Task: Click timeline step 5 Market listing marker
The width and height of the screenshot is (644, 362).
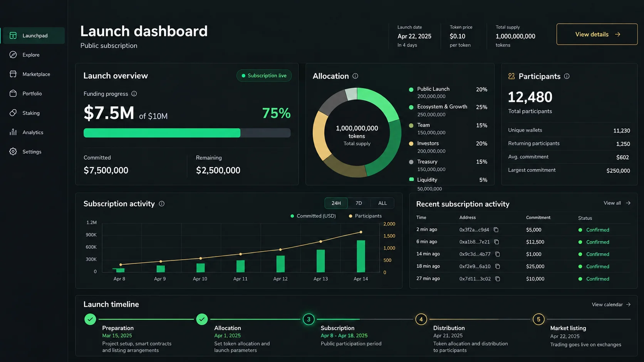Action: pyautogui.click(x=538, y=319)
